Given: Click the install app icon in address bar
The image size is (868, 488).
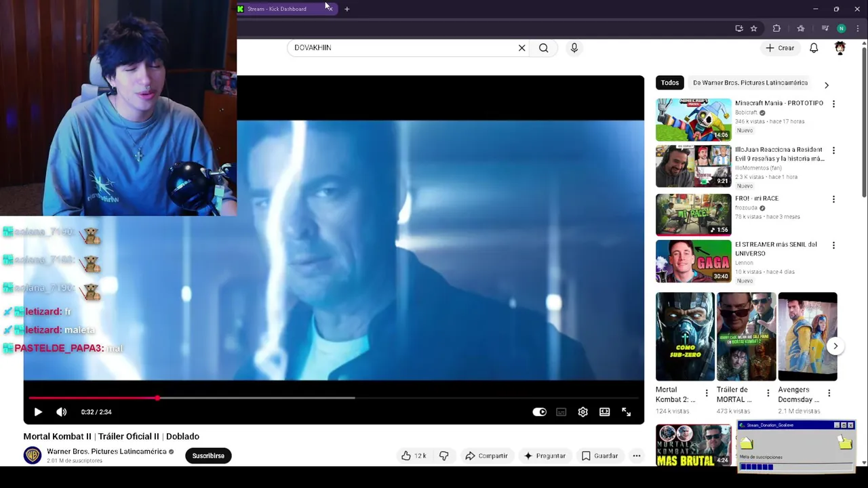Looking at the screenshot, I should coord(738,28).
